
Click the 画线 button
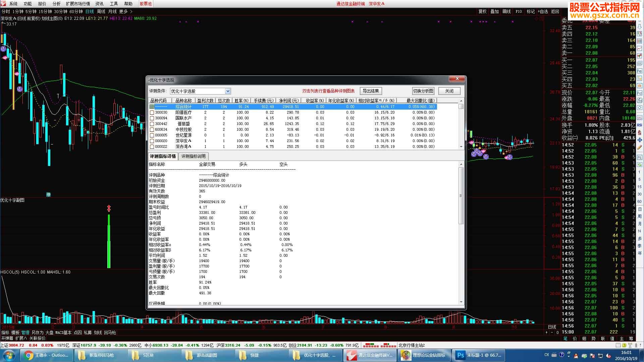click(506, 11)
